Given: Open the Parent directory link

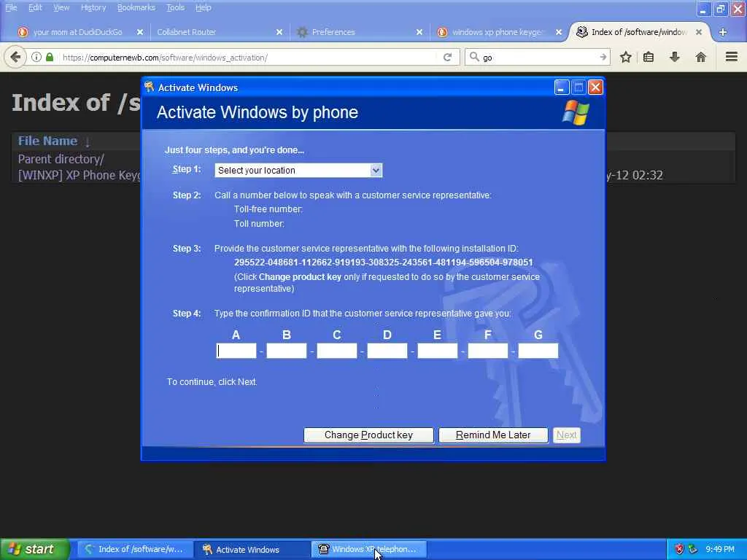Looking at the screenshot, I should [x=61, y=159].
